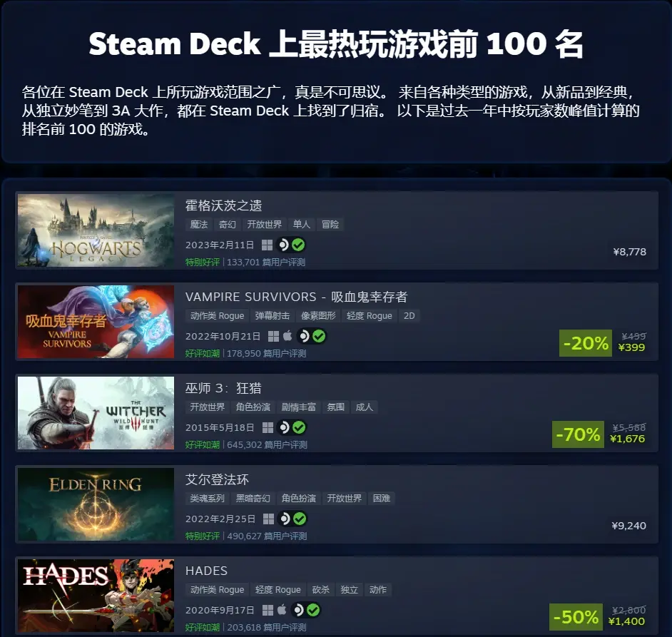Click Steam Deck verified checkmark on Vampire Survivors
This screenshot has height=637, width=672.
tap(318, 336)
